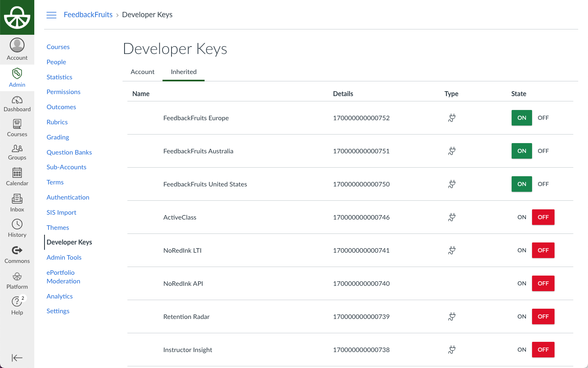Screen dimensions: 588x368
Task: Open the Canvas home logo
Action: (x=17, y=18)
